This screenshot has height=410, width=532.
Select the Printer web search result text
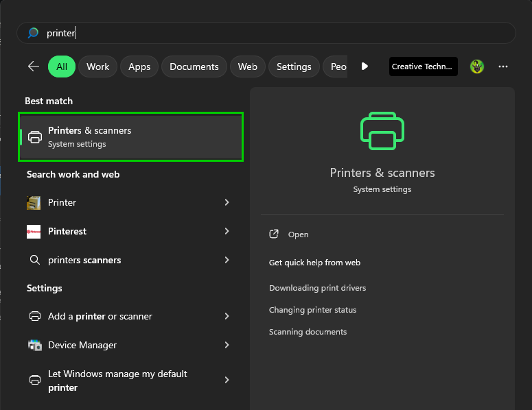coord(62,203)
